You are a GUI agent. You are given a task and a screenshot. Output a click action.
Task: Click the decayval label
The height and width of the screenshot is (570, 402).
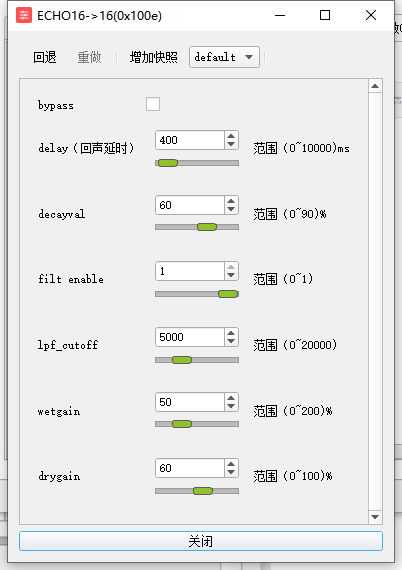[62, 214]
